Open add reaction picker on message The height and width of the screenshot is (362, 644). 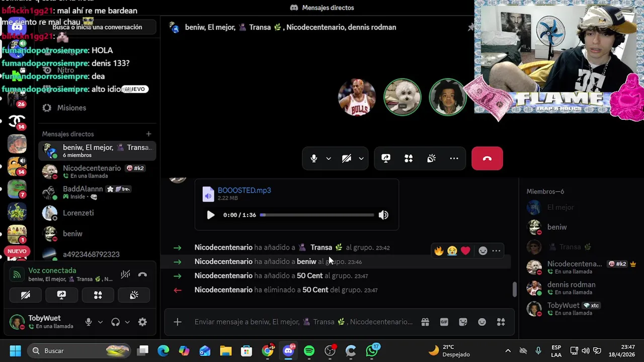tap(482, 250)
